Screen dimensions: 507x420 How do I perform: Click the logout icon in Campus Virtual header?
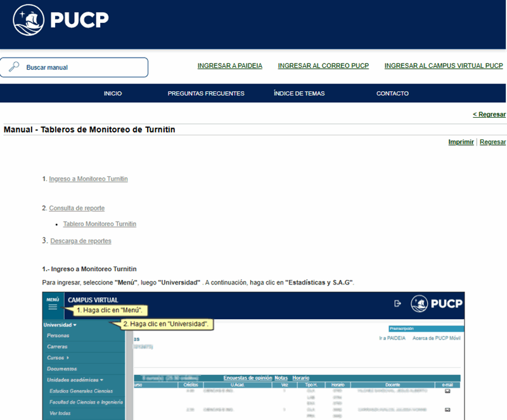(397, 303)
